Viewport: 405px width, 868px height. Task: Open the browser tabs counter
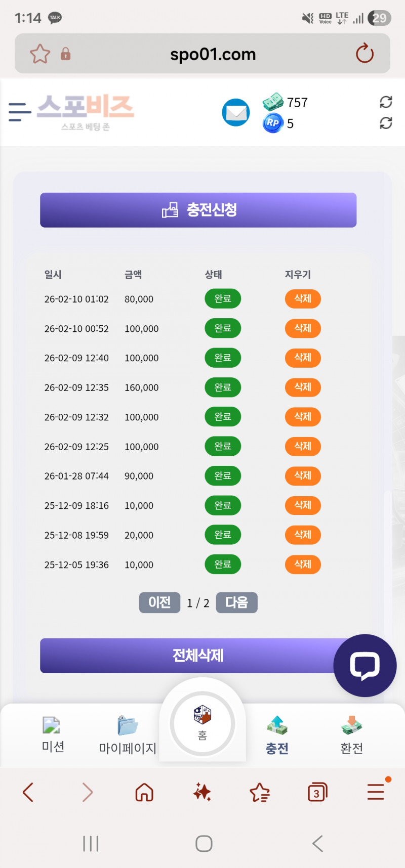click(x=317, y=792)
